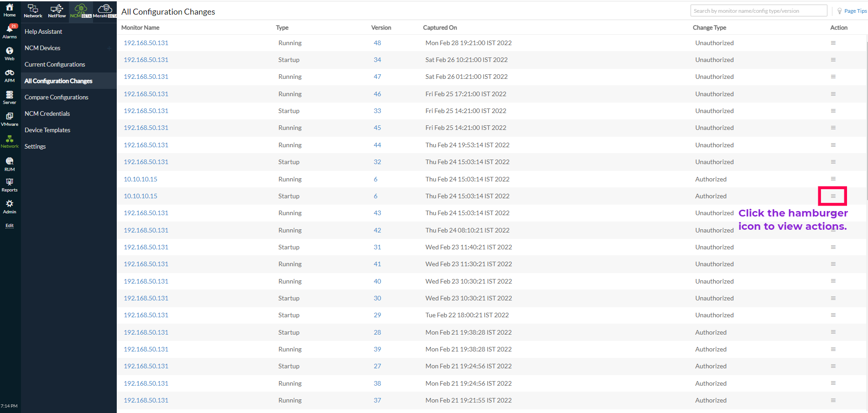The width and height of the screenshot is (868, 413).
Task: Open action menu for version 37 row
Action: pos(833,400)
